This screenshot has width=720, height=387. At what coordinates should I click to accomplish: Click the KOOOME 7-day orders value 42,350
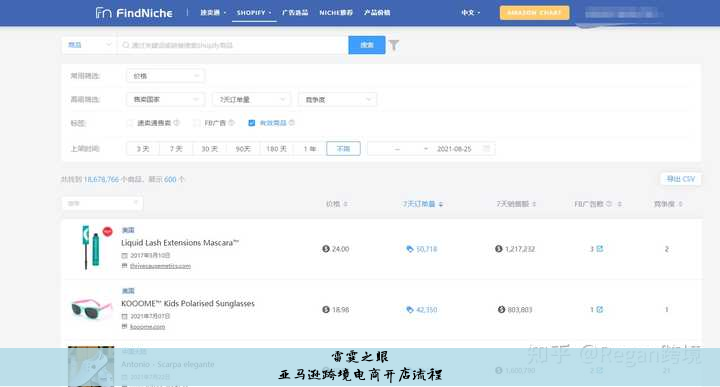click(426, 310)
